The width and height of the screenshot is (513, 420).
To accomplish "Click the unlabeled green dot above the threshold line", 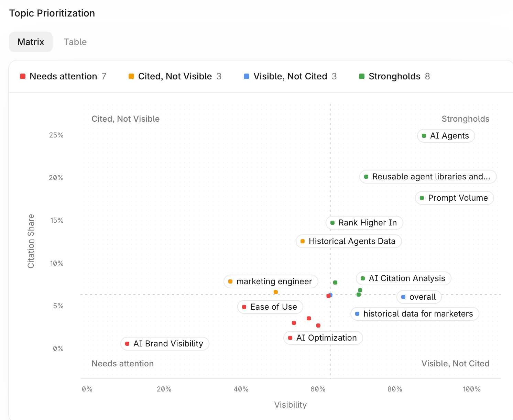I will 335,283.
